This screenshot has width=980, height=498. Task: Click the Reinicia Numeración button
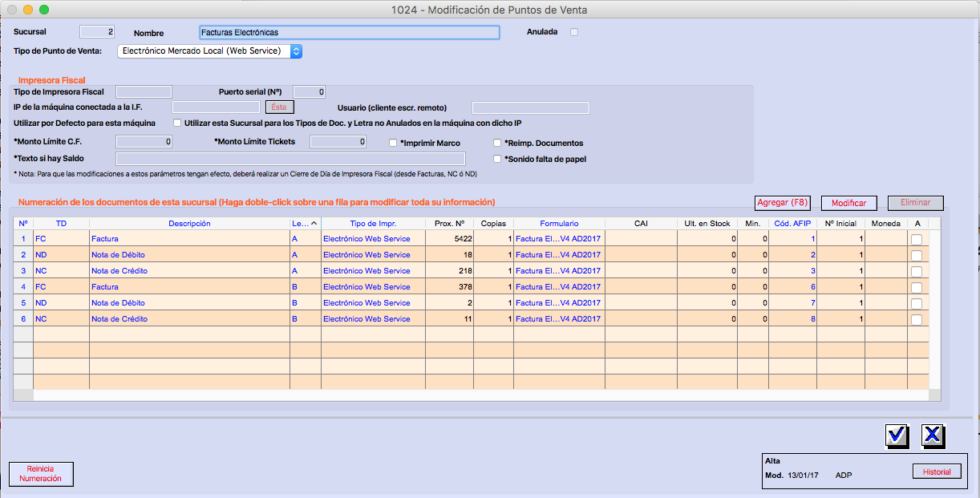[x=41, y=473]
